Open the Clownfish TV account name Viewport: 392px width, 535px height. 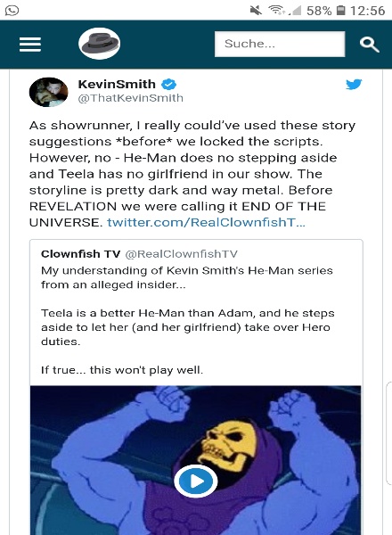point(80,254)
